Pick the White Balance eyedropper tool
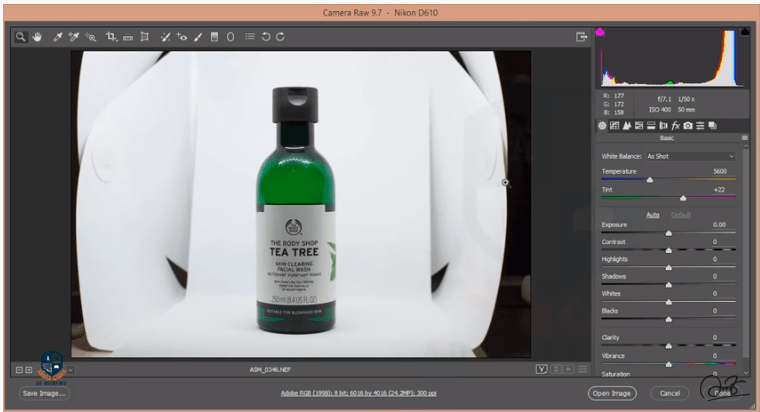 coord(57,37)
